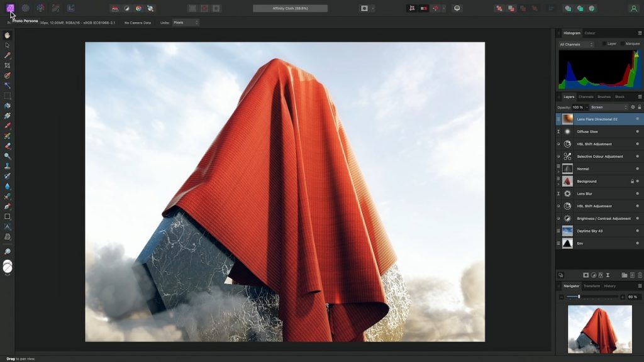Toggle visibility of Lens Flare Directional 02 layer
The width and height of the screenshot is (644, 362).
pos(638,119)
